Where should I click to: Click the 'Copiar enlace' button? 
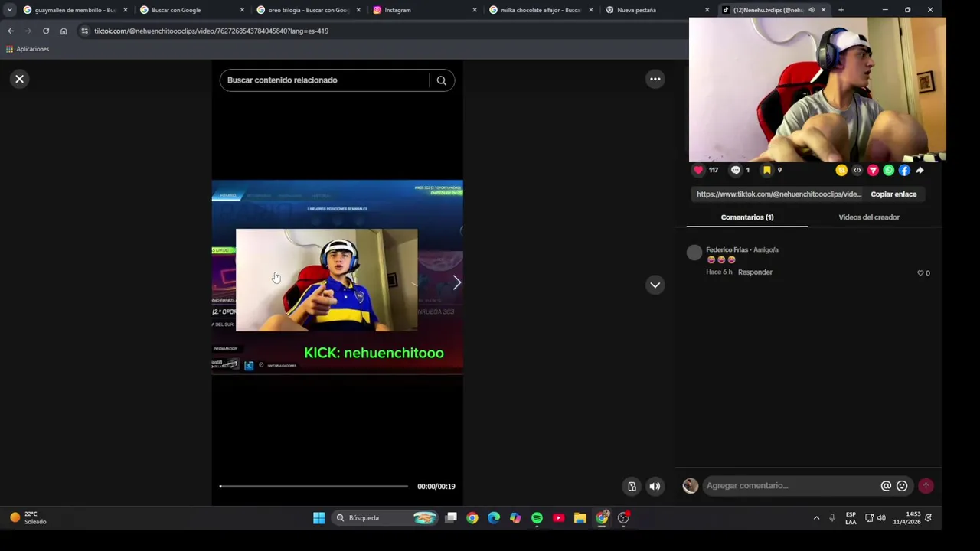893,194
